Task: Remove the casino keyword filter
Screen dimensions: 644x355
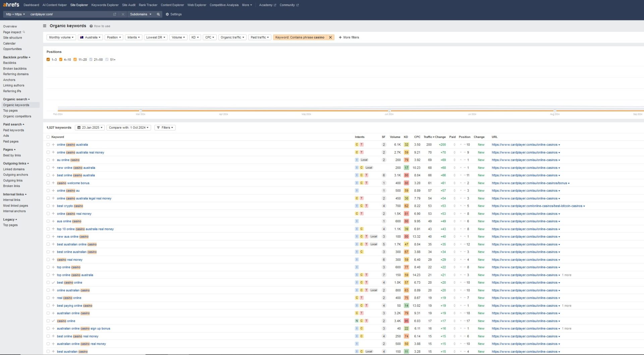Action: tap(330, 38)
